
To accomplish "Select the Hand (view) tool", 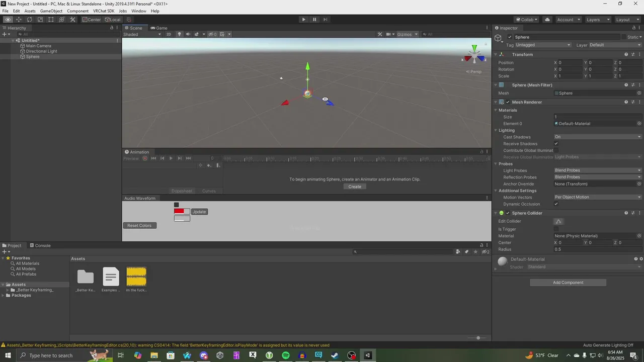I will pyautogui.click(x=8, y=20).
